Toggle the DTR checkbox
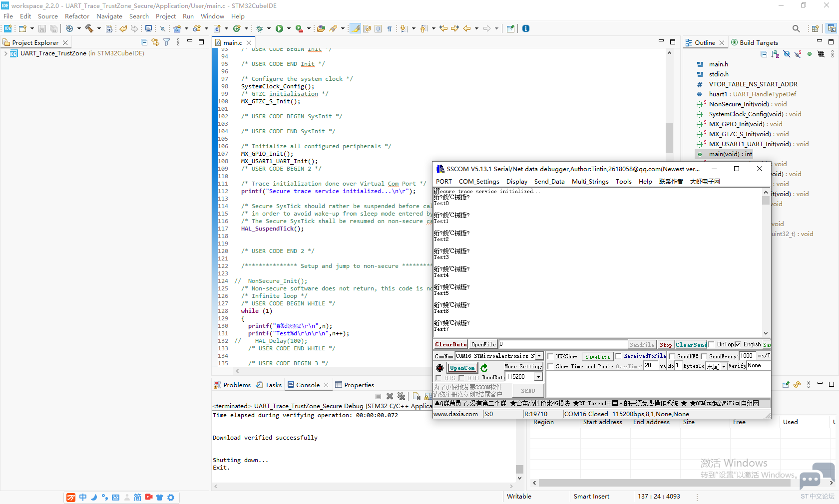Screen dimensions: 839x504 (461, 378)
